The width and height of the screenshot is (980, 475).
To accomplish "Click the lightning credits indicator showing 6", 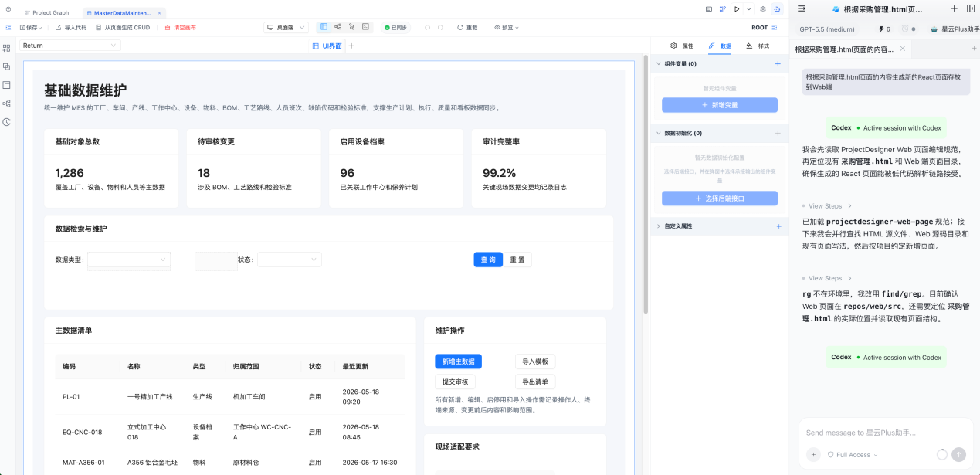I will [884, 29].
